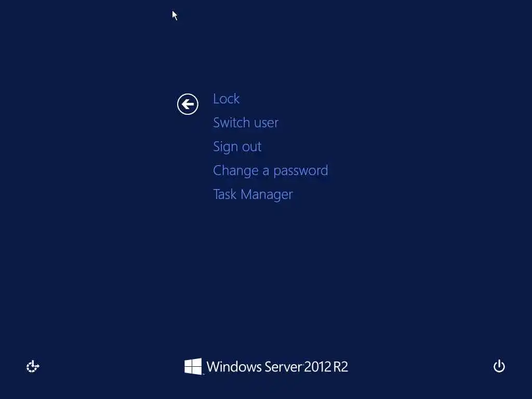Click the Windows Server 2012 R2 text

pos(277,367)
